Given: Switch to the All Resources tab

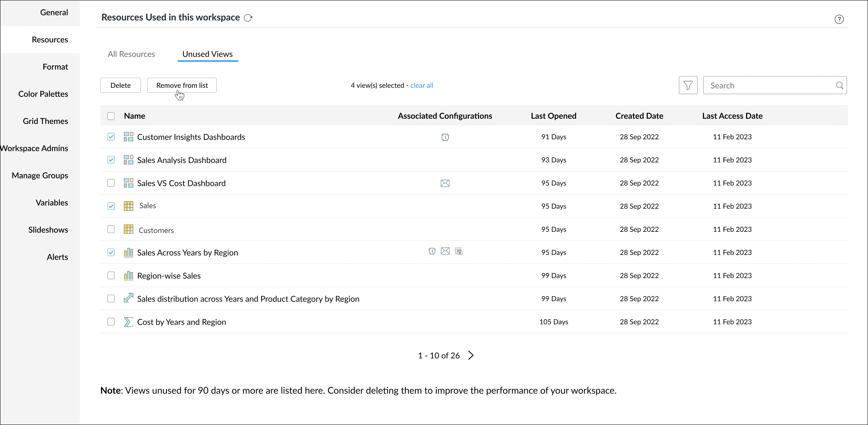Looking at the screenshot, I should click(x=131, y=54).
